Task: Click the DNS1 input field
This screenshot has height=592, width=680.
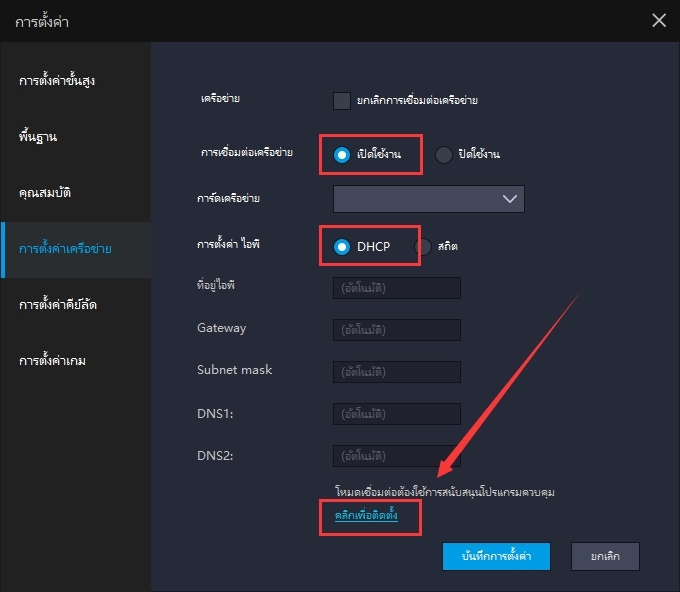Action: [x=397, y=414]
